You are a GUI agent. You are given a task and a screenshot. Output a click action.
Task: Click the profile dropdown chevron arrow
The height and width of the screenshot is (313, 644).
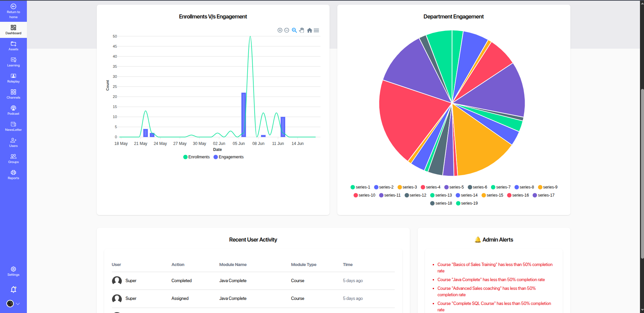tap(18, 304)
